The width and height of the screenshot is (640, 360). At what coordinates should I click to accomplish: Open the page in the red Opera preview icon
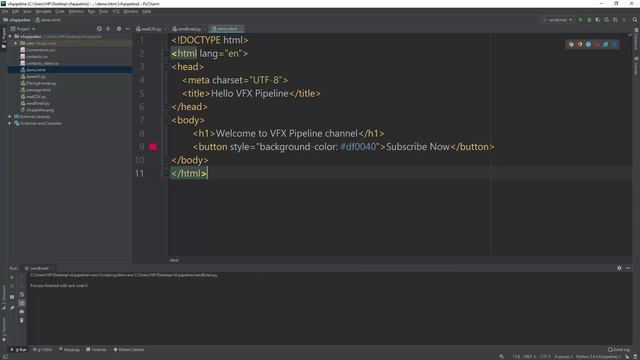pyautogui.click(x=597, y=44)
